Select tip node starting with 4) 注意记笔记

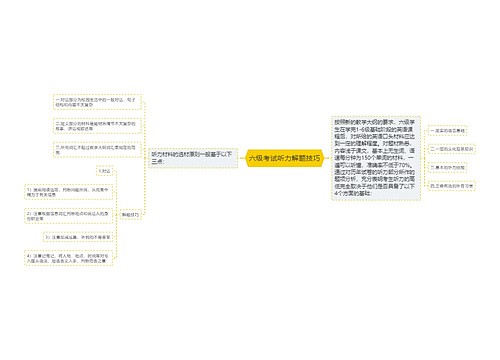[68, 258]
